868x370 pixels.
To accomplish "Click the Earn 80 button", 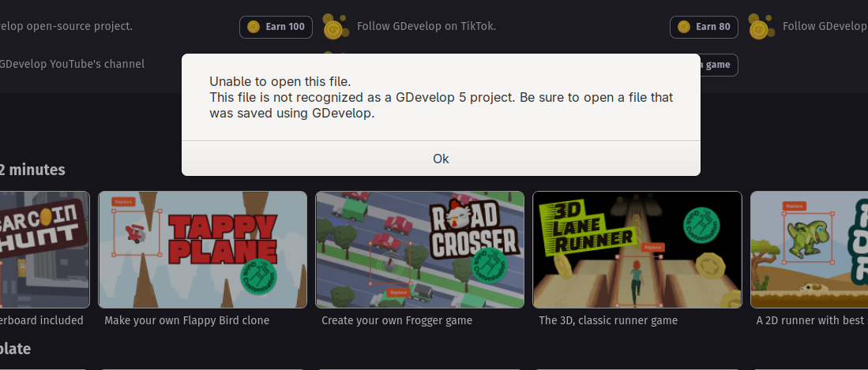I will (704, 27).
